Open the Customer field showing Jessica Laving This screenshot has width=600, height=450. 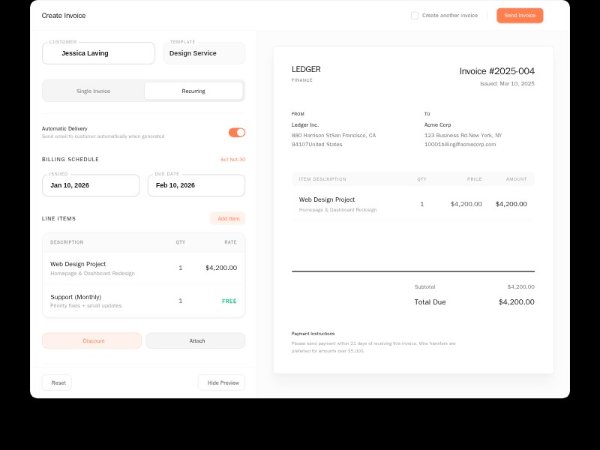click(x=98, y=53)
